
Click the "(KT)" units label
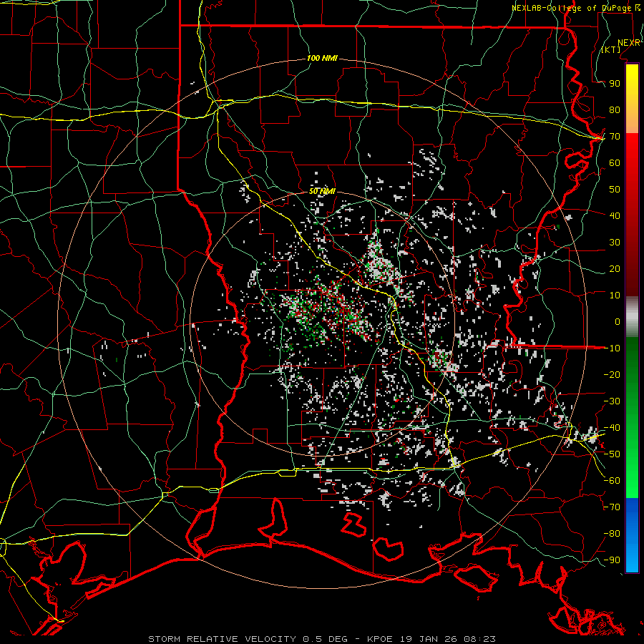611,49
